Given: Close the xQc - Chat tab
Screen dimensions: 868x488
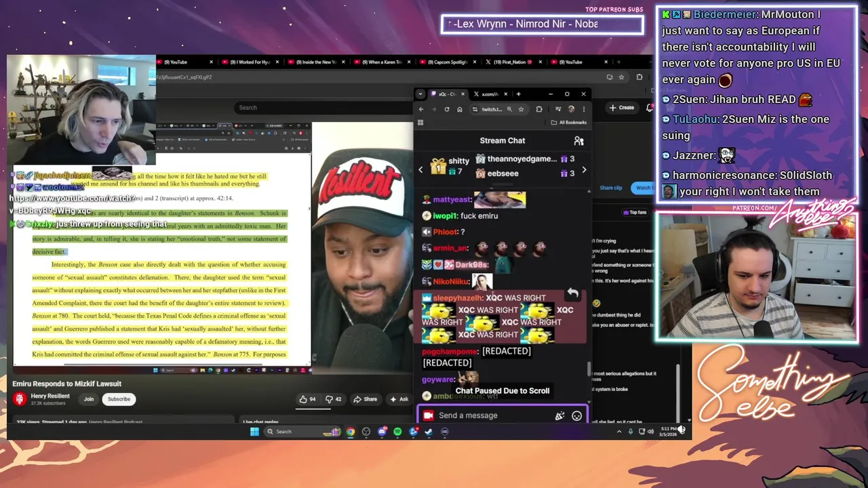Looking at the screenshot, I should pos(463,94).
